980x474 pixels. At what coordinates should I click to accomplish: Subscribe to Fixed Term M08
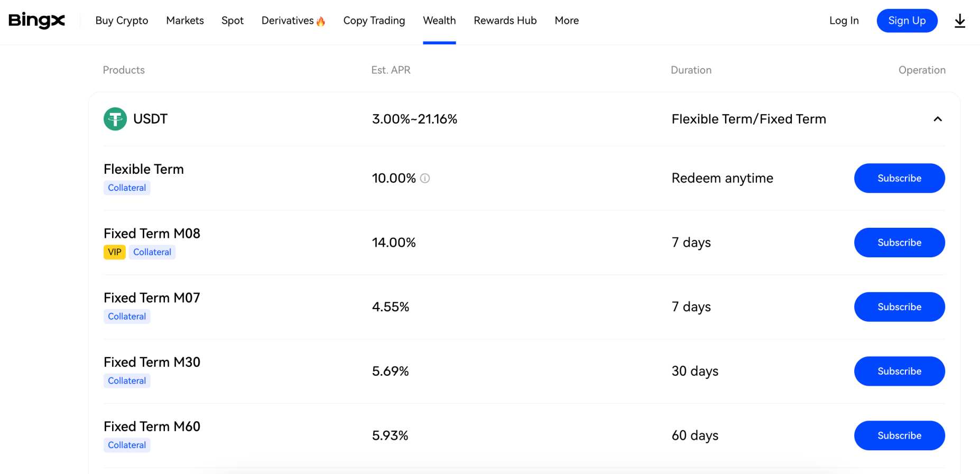[x=900, y=243]
